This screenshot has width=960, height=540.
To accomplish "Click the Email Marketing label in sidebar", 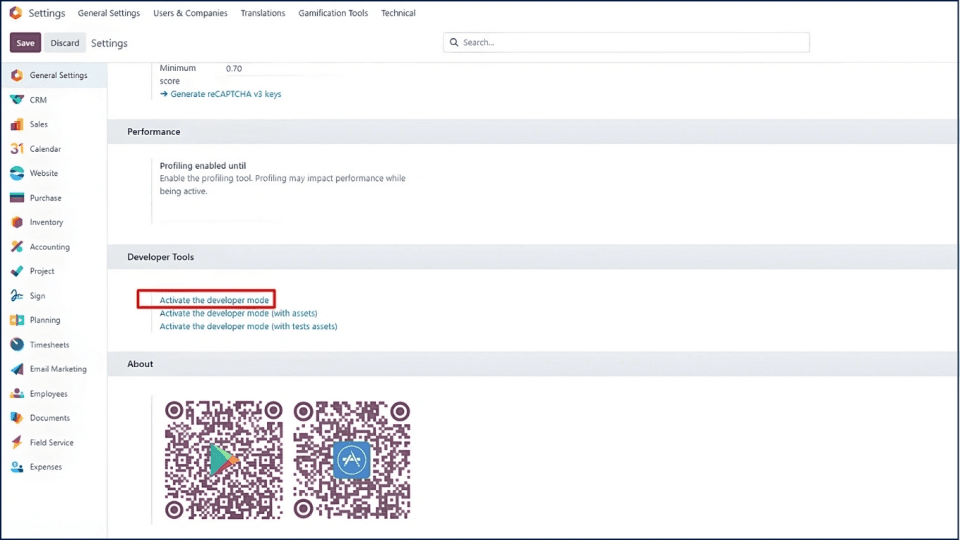I will click(58, 369).
